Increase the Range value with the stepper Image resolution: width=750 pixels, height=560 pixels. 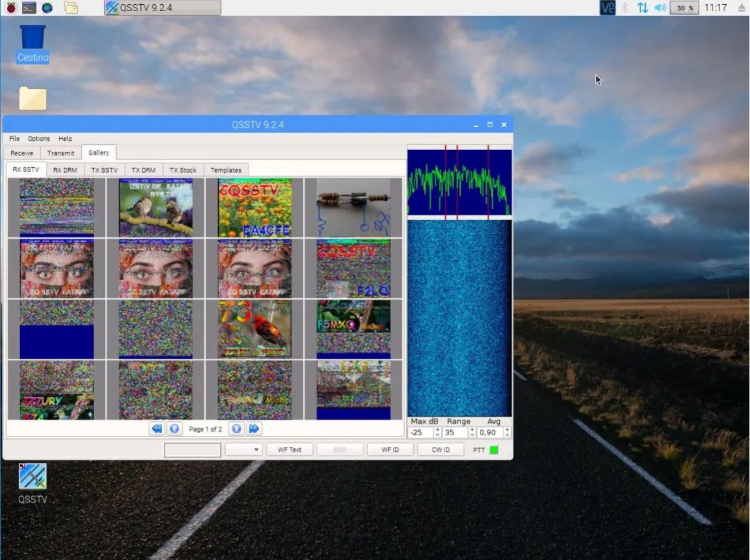click(x=472, y=430)
